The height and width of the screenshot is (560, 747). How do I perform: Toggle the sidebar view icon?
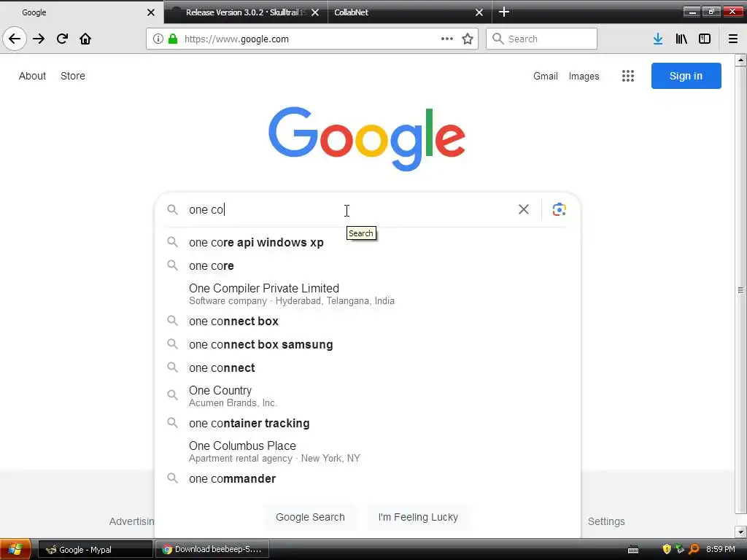705,39
